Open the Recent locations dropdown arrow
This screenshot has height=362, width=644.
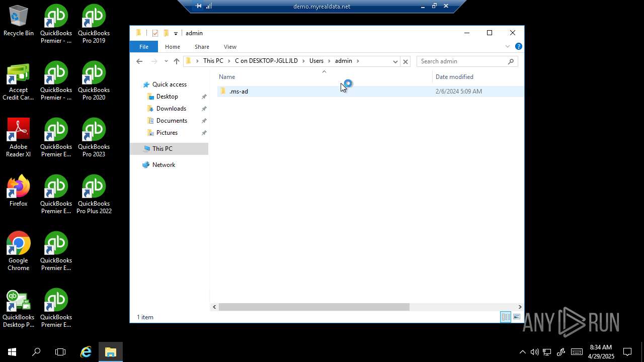[x=166, y=61]
